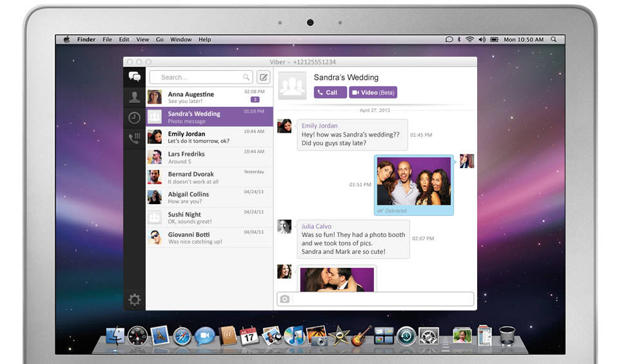
Task: Open conversation with Abigail Collins
Action: (x=209, y=197)
